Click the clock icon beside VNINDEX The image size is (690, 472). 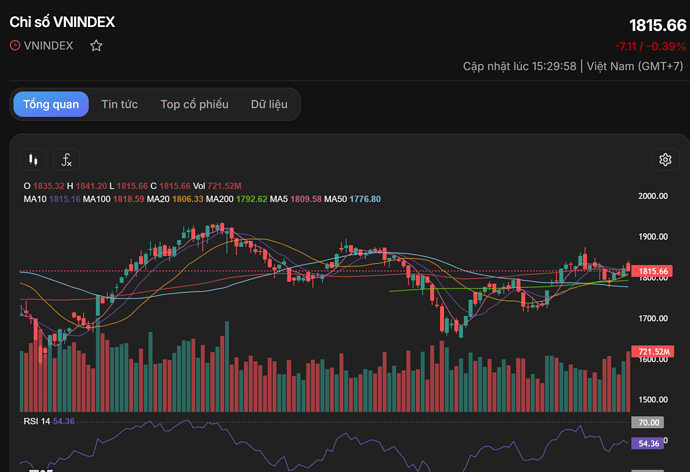[15, 45]
